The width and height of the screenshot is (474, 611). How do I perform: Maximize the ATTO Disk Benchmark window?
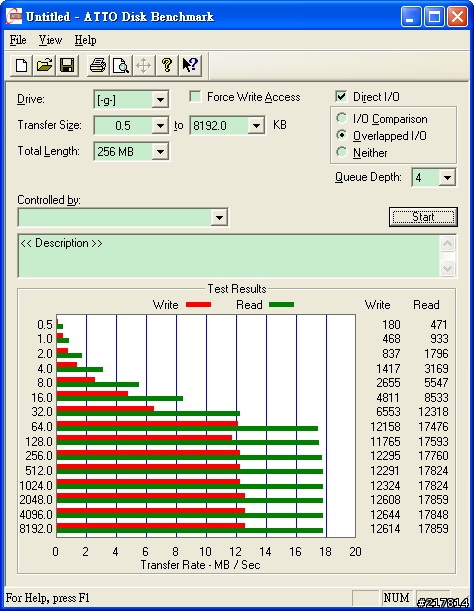(434, 17)
